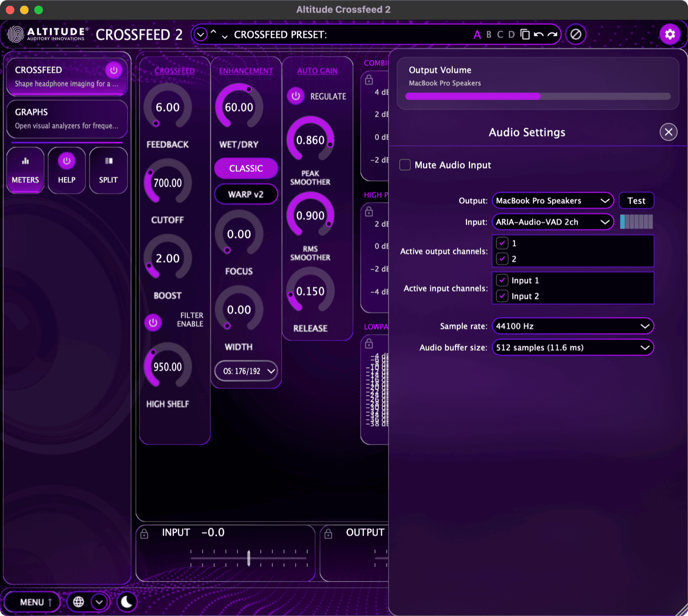Screen dimensions: 688x616
Task: Click the FEEDBACK knob showing 6.00
Action: click(168, 107)
